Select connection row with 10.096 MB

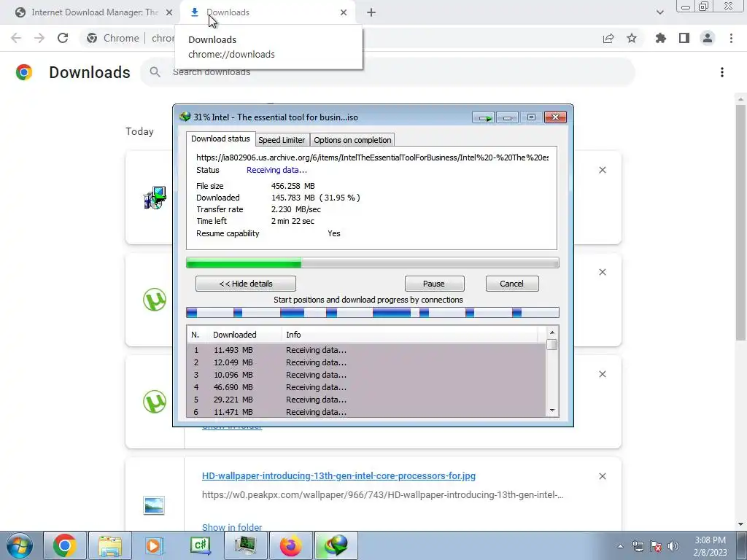pos(366,375)
